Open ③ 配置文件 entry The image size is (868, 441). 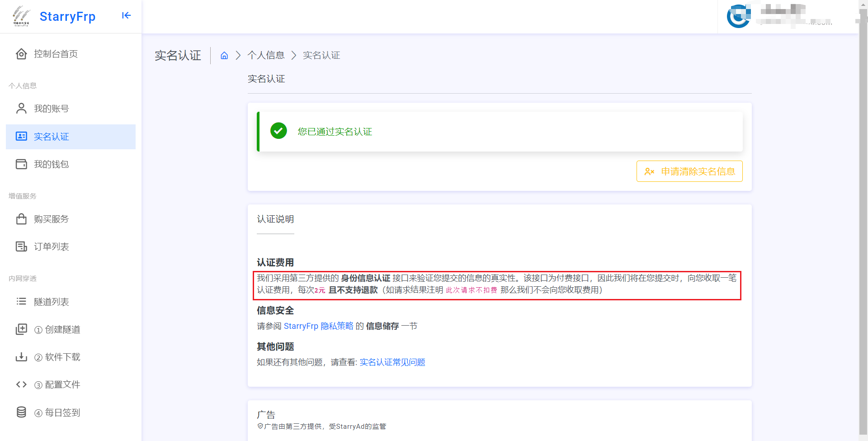71,384
